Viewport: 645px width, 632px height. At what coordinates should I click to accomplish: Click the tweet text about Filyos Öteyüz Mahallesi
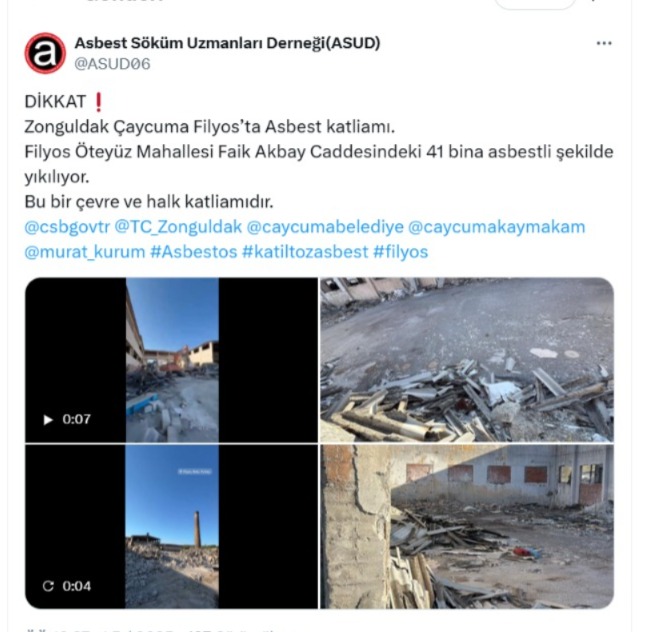pyautogui.click(x=319, y=164)
